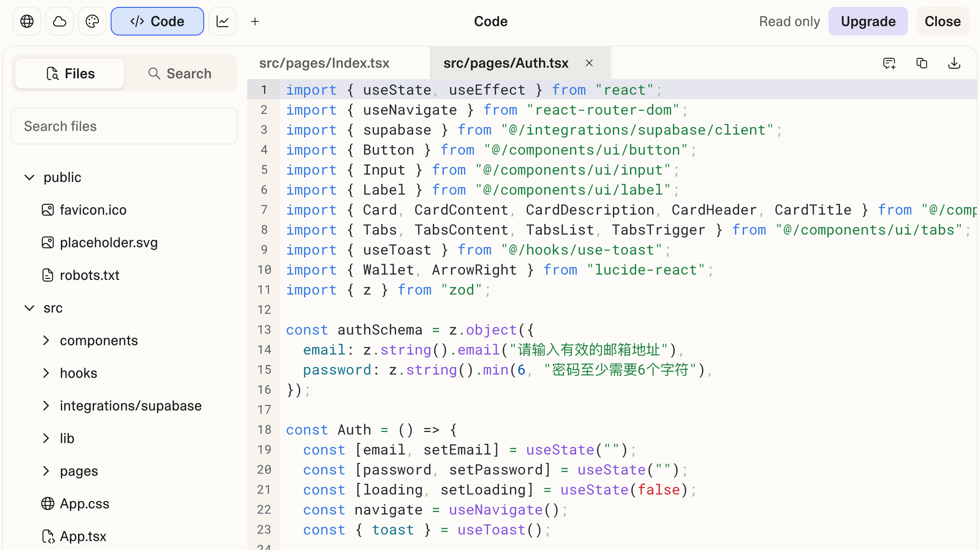This screenshot has height=550, width=980.
Task: Open the App.css file
Action: 85,504
